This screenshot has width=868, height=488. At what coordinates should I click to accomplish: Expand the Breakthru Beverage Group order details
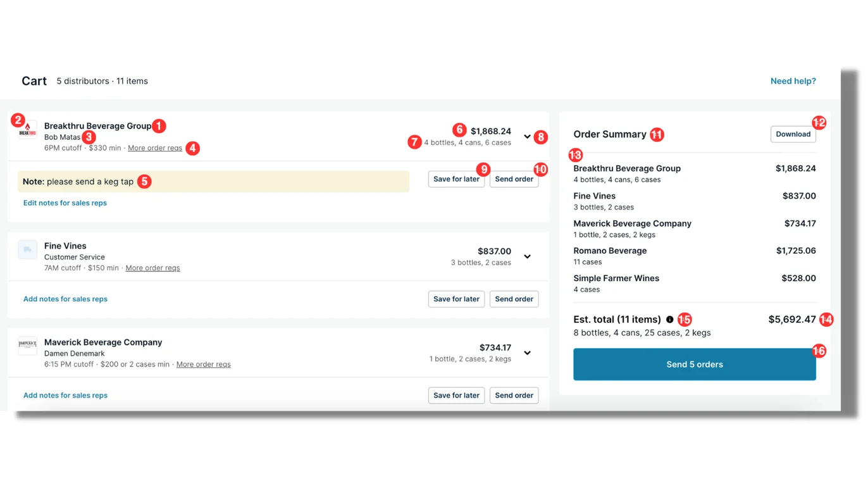(x=527, y=136)
